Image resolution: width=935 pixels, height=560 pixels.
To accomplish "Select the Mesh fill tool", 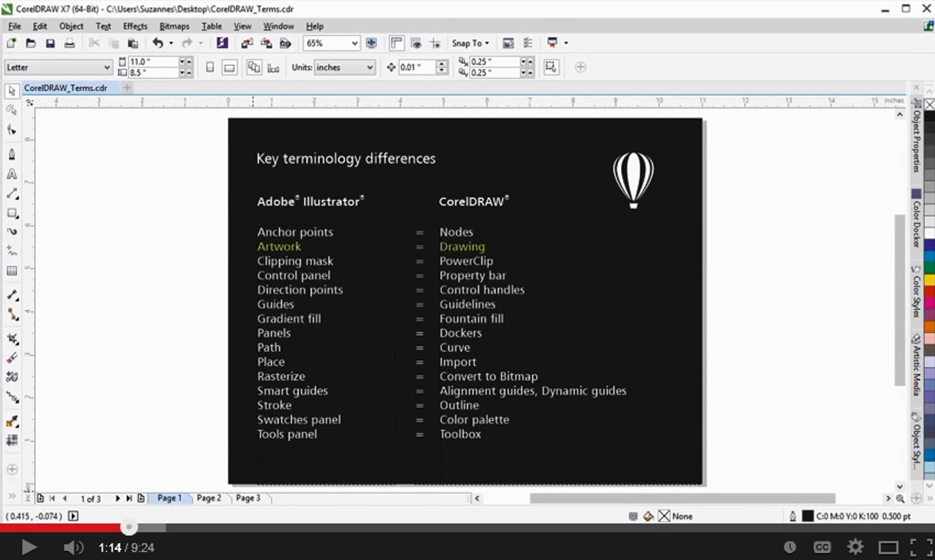I will 11,440.
